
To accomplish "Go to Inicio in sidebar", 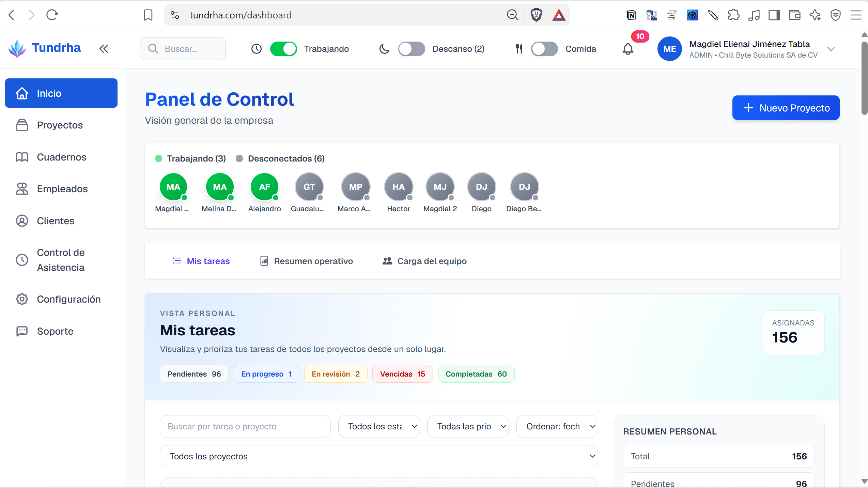I will [x=61, y=93].
